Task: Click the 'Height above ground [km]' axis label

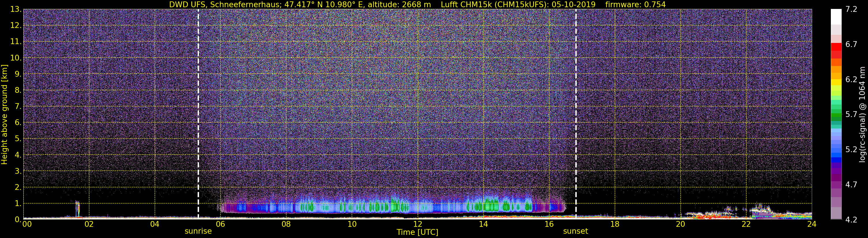Action: pos(4,114)
